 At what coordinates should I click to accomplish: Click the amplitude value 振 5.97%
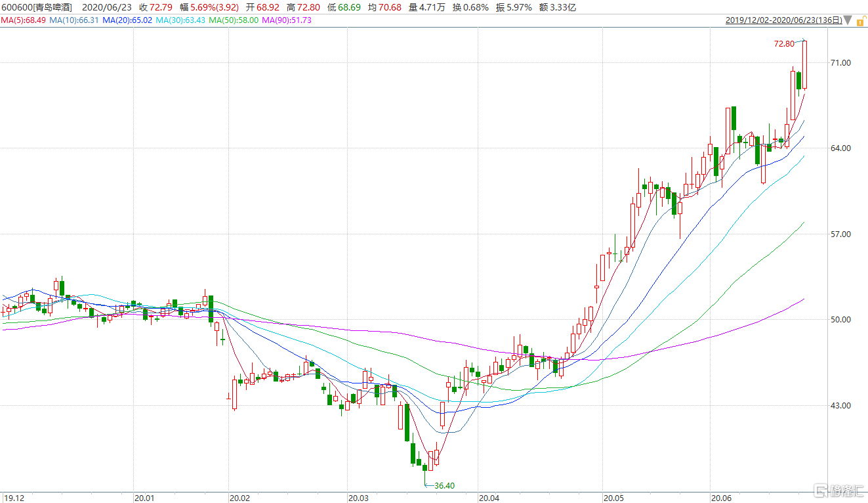[514, 7]
